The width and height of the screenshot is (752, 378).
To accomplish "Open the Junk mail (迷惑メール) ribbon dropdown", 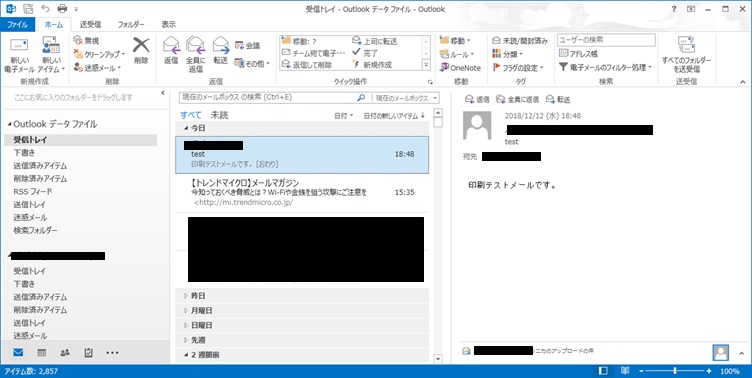I will pyautogui.click(x=97, y=68).
